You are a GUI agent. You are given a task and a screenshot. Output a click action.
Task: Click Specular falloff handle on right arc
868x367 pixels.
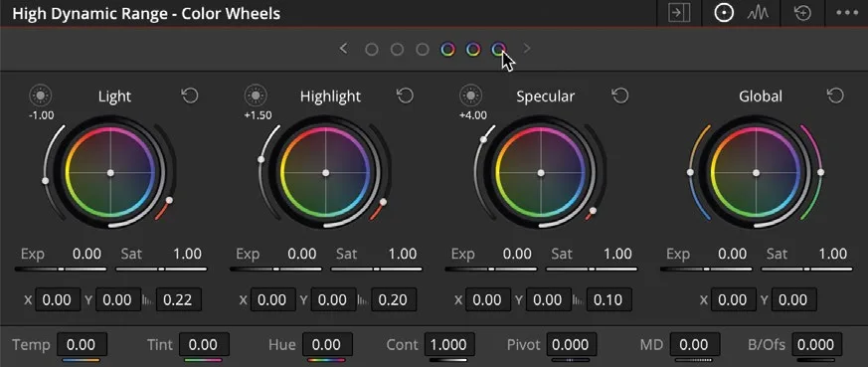coord(593,211)
